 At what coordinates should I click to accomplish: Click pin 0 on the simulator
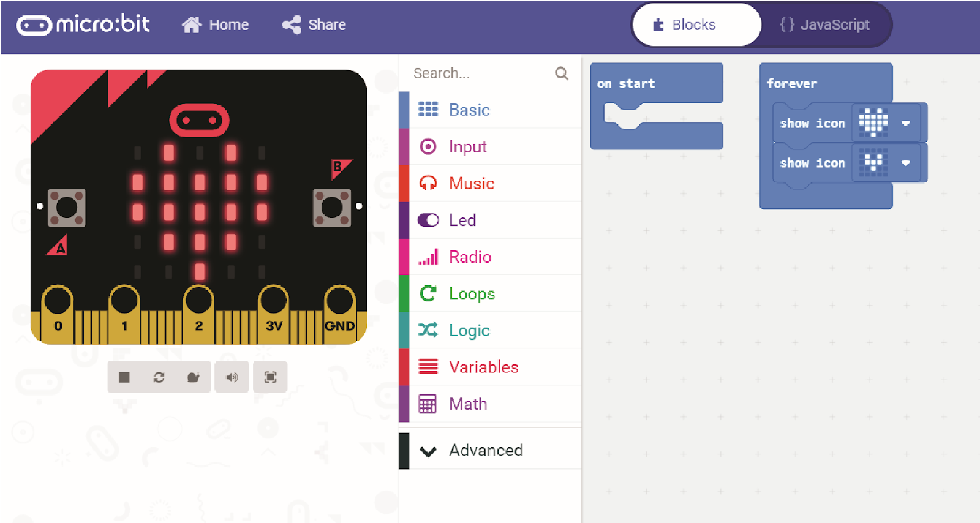pos(58,314)
